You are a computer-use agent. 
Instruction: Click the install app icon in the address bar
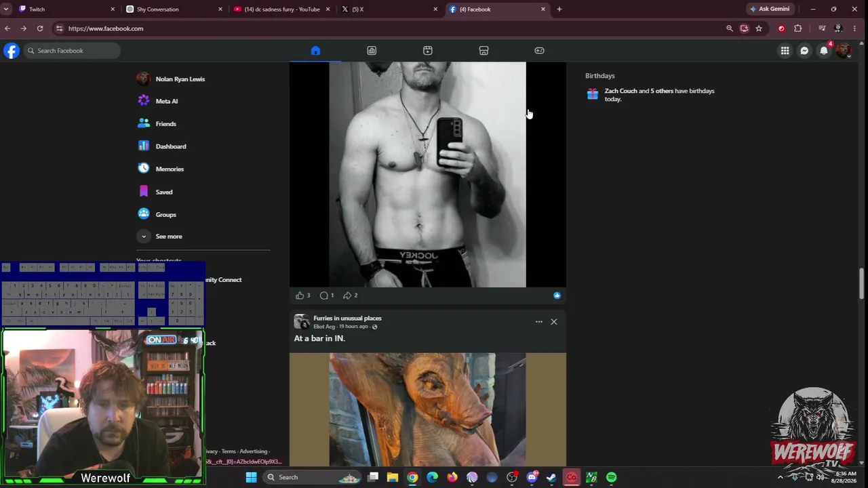tap(744, 28)
